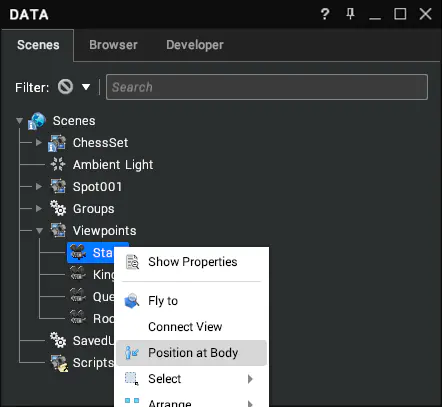This screenshot has height=407, width=442.
Task: Select the Scenes globe icon
Action: click(37, 121)
